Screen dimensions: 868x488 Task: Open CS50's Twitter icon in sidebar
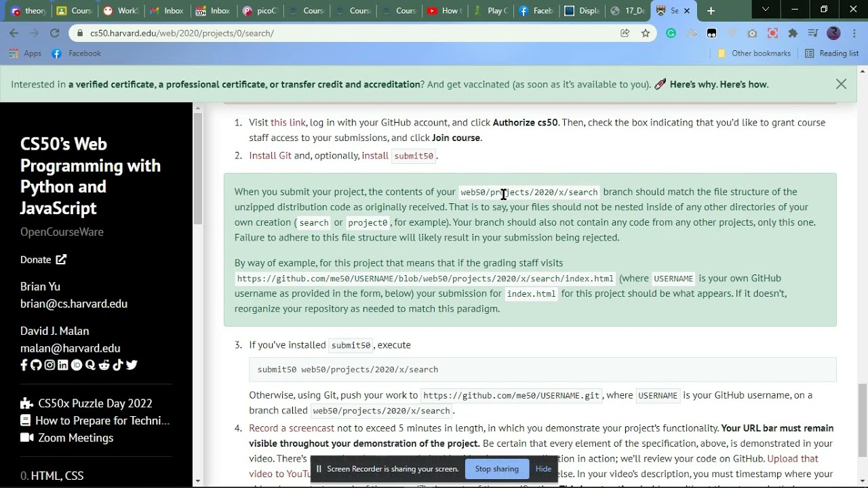click(x=132, y=365)
